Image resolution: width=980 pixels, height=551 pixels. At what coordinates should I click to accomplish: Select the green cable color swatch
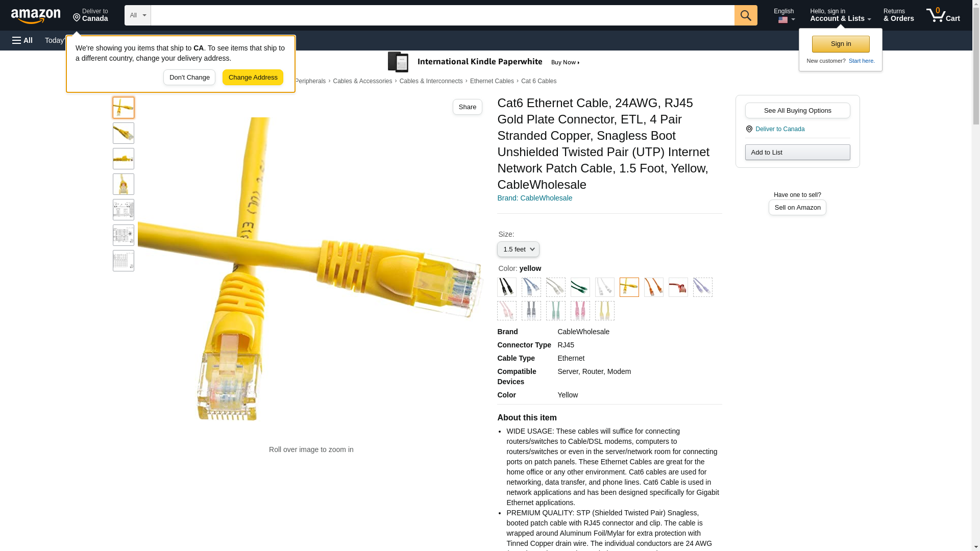point(580,287)
